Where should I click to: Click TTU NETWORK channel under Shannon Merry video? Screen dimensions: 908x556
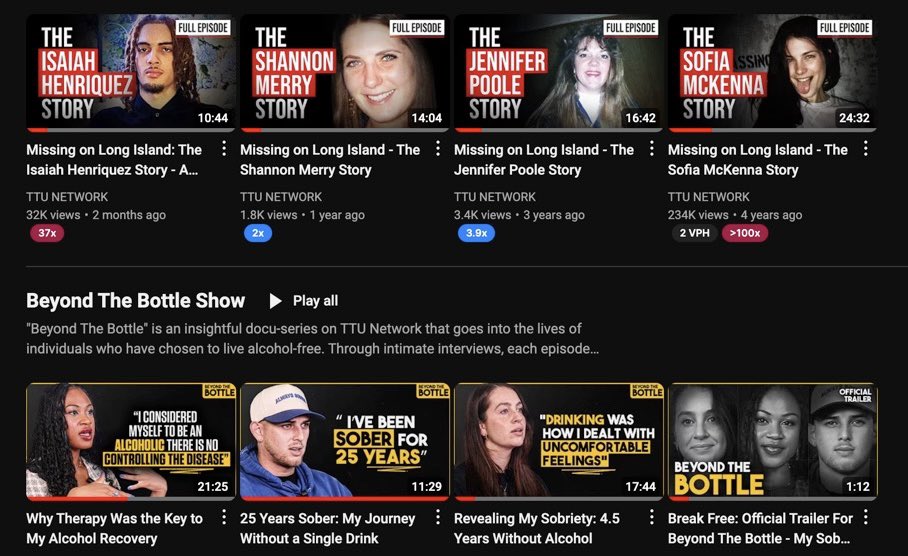click(281, 197)
